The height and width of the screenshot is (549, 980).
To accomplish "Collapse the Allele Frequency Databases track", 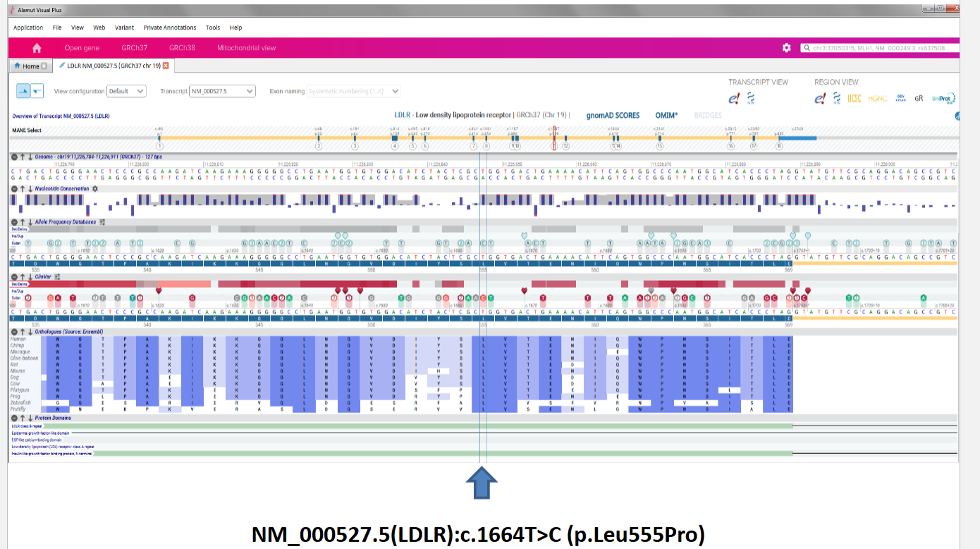I will (x=14, y=222).
